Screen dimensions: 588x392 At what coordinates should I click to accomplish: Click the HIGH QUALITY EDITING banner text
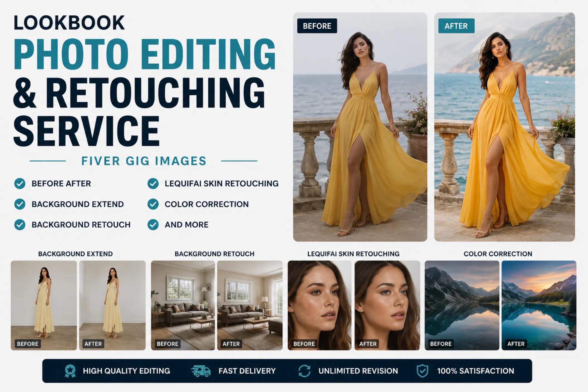pos(126,371)
